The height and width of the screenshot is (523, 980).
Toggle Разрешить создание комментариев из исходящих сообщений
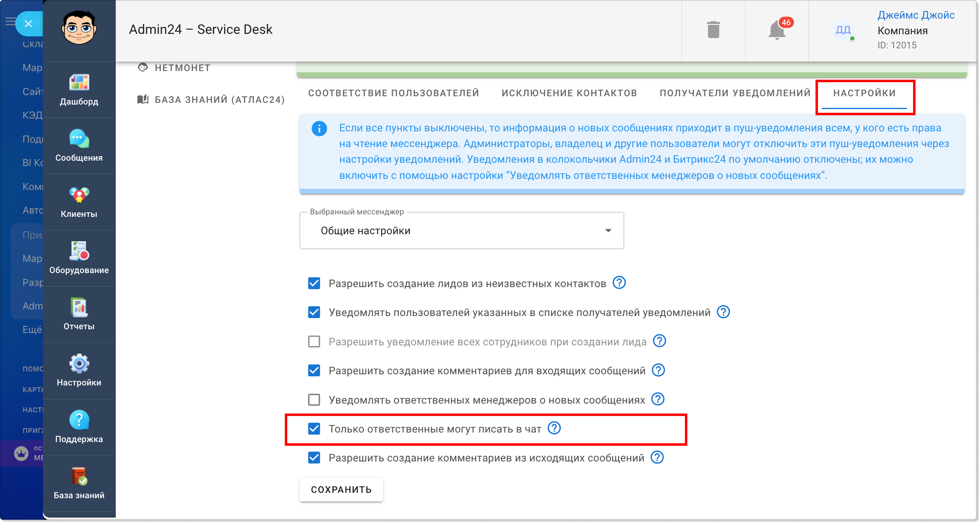click(314, 458)
